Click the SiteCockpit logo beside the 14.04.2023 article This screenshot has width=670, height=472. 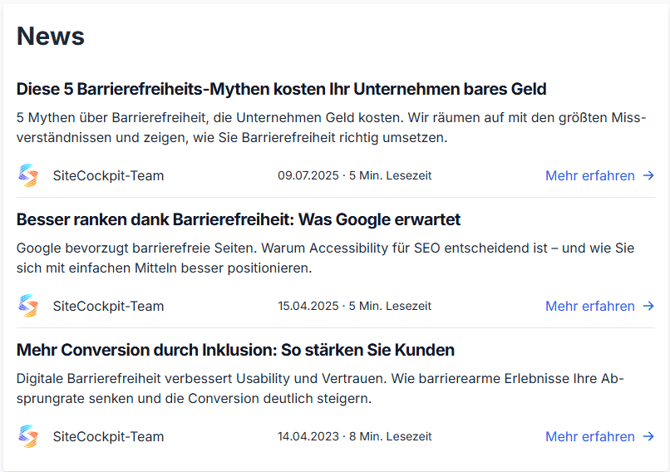tap(28, 436)
